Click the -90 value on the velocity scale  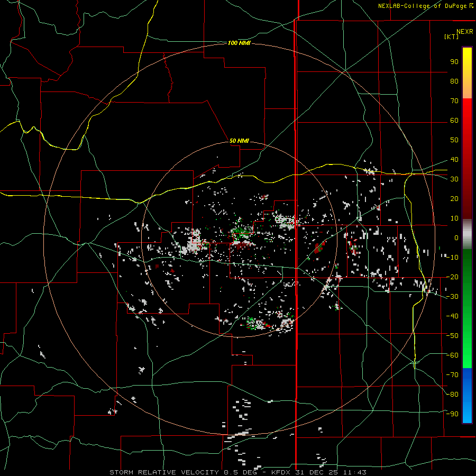pos(452,414)
